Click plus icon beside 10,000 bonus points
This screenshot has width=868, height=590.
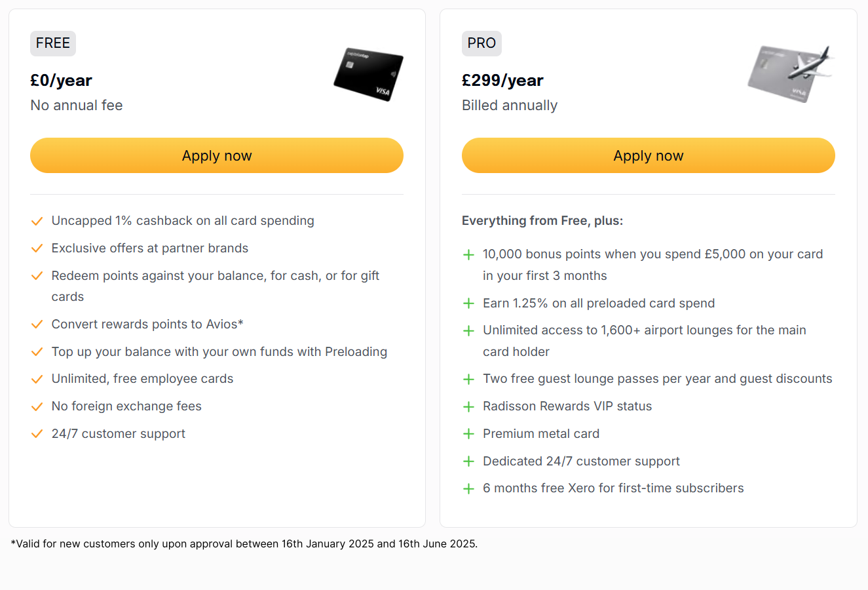click(x=468, y=254)
